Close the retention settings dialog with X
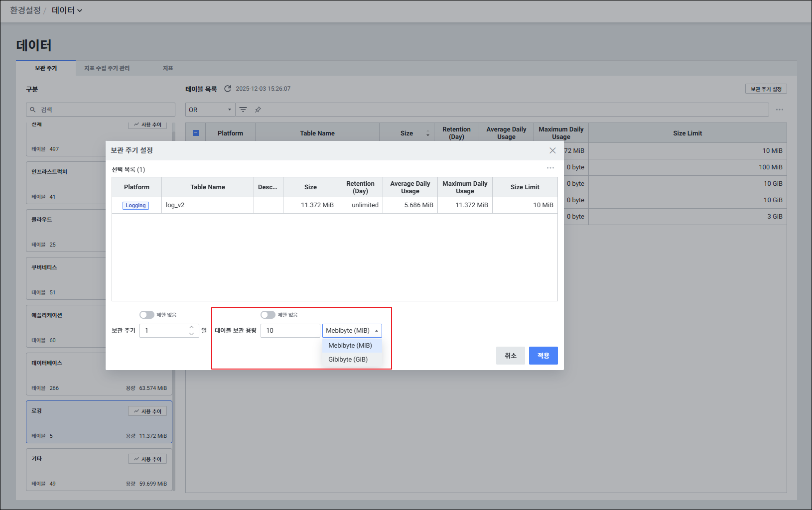This screenshot has width=812, height=510. pos(552,150)
